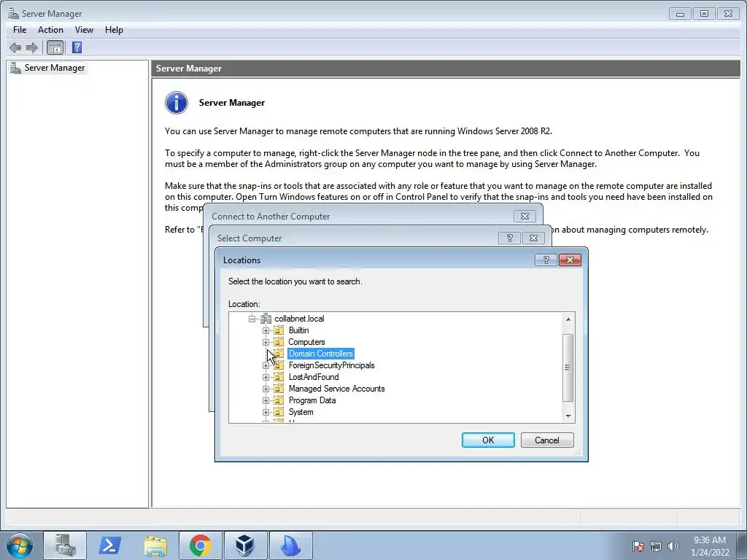
Task: Open the Action menu
Action: (50, 29)
